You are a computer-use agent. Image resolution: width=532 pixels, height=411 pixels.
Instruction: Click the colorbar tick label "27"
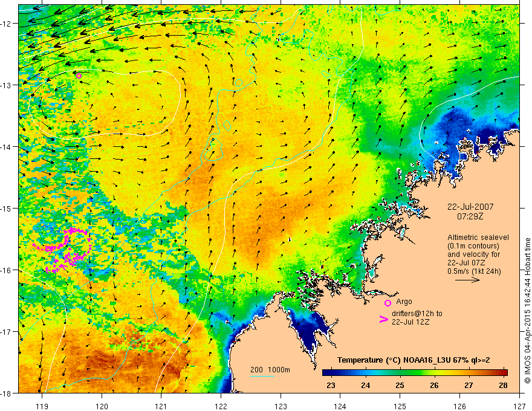(469, 385)
